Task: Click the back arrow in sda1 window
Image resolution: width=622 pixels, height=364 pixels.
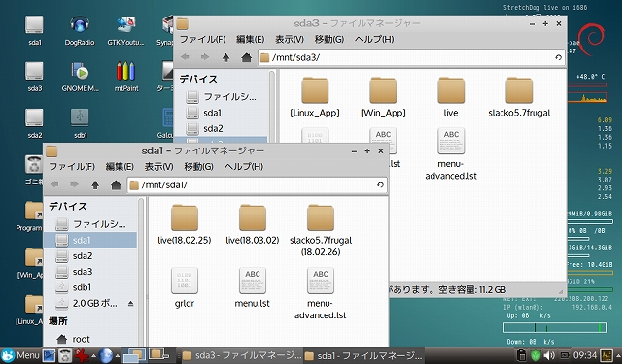Action: pyautogui.click(x=54, y=185)
